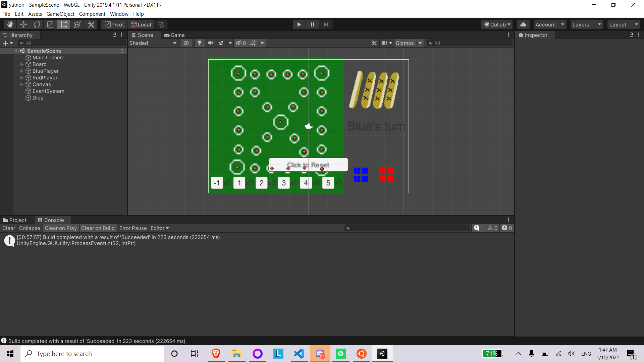Select the Rect Transform tool
The image size is (644, 362).
tap(64, 24)
